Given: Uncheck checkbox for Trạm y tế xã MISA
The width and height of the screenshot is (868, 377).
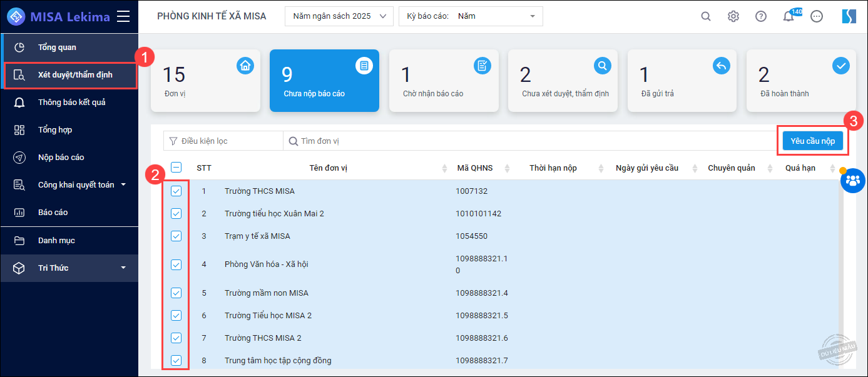Looking at the screenshot, I should point(176,236).
